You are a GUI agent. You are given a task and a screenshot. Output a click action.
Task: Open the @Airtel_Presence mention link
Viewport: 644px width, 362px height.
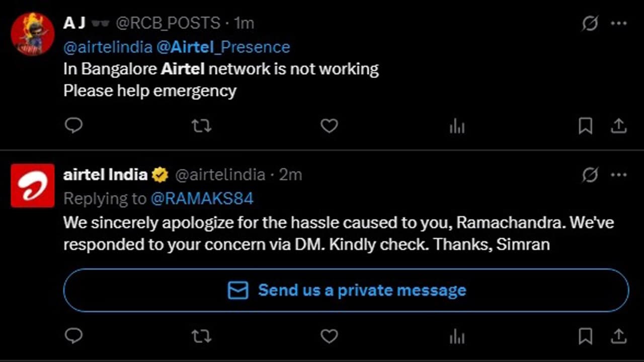pyautogui.click(x=223, y=47)
